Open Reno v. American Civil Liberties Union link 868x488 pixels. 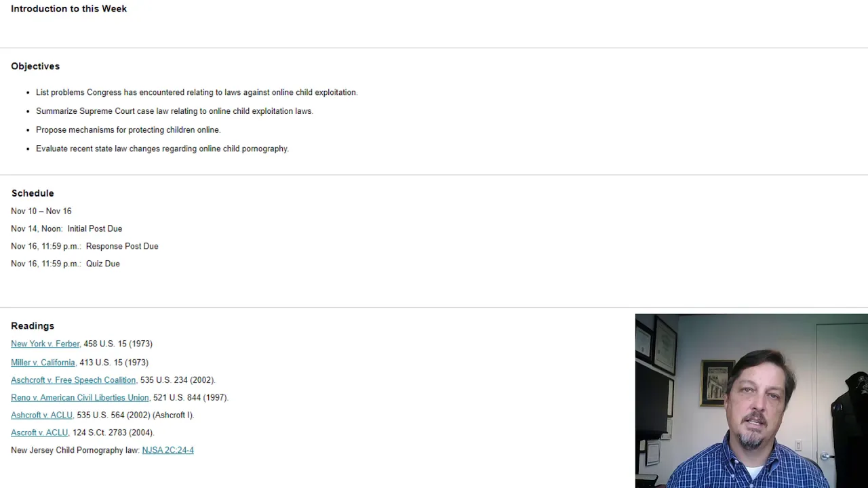click(x=80, y=398)
